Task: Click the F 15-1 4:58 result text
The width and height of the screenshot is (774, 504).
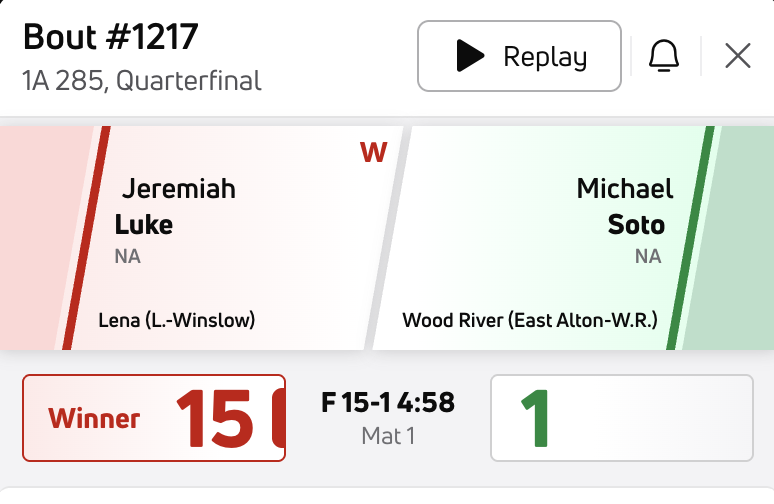Action: [388, 403]
